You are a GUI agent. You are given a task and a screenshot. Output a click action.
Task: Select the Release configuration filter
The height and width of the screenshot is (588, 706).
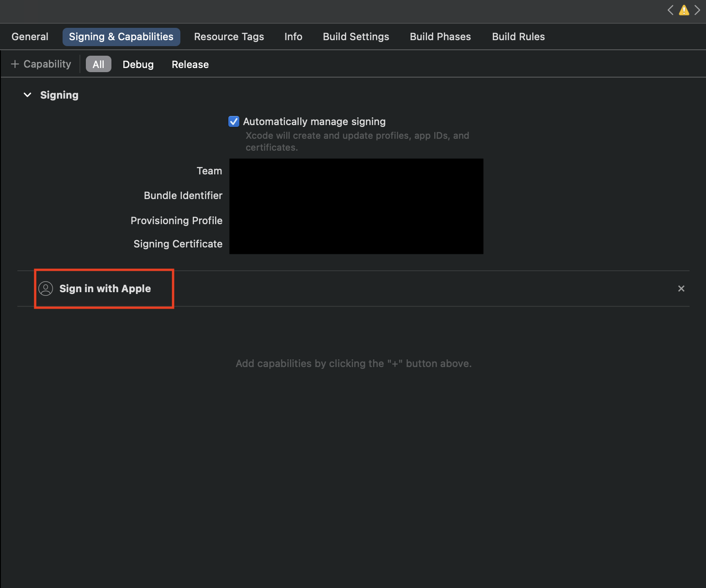point(190,64)
